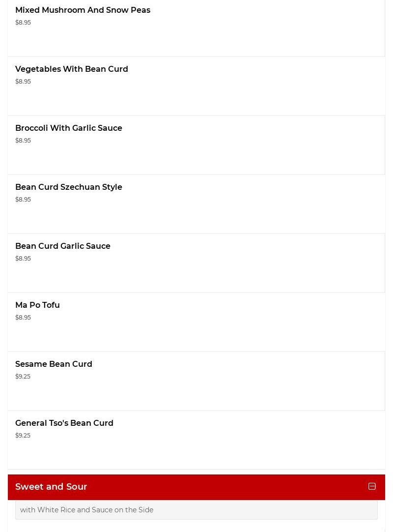Open Bean Curd Szechuan Style dish

point(69,187)
